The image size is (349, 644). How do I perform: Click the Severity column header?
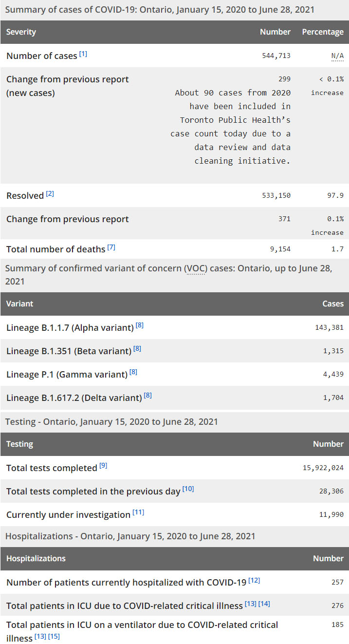21,32
